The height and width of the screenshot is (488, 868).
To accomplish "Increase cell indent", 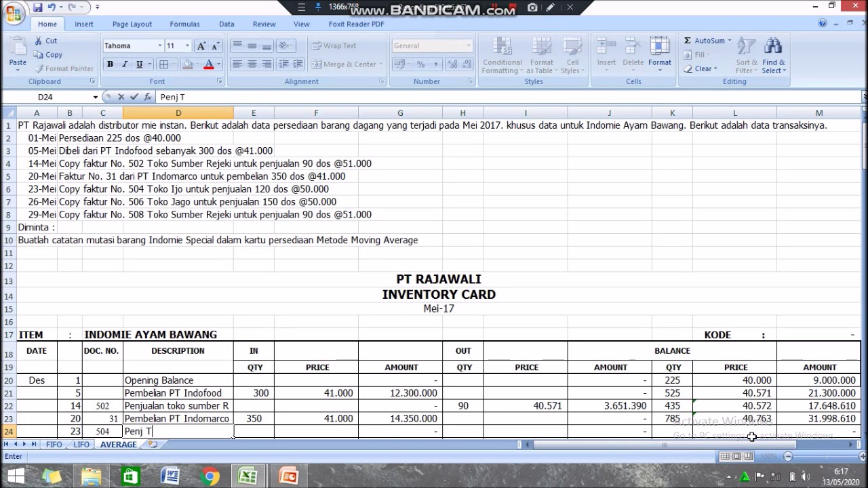I will tap(298, 64).
